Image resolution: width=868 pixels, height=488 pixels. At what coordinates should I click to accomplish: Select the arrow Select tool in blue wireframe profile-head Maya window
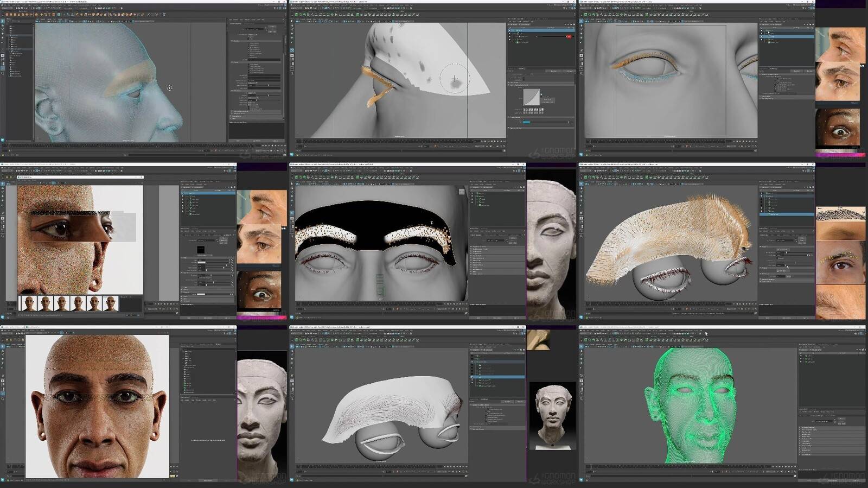(3, 21)
